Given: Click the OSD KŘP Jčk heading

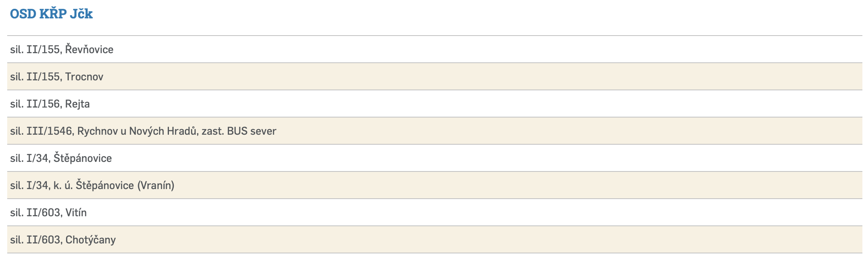Looking at the screenshot, I should pyautogui.click(x=51, y=14).
